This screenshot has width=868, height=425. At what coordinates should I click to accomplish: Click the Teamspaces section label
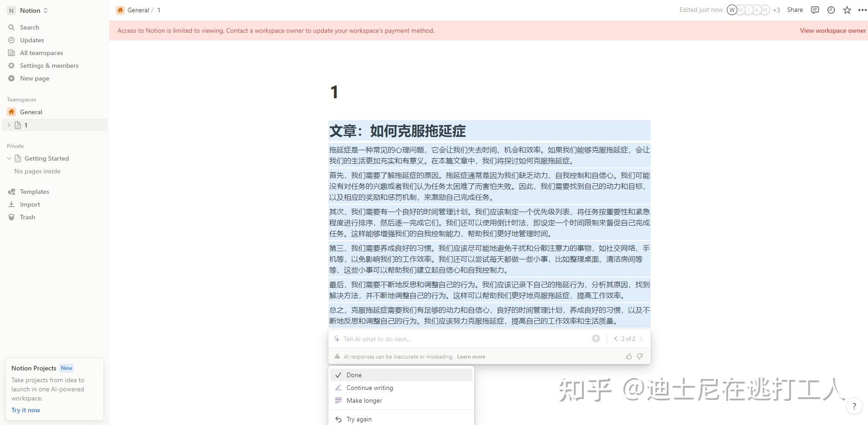coord(21,100)
